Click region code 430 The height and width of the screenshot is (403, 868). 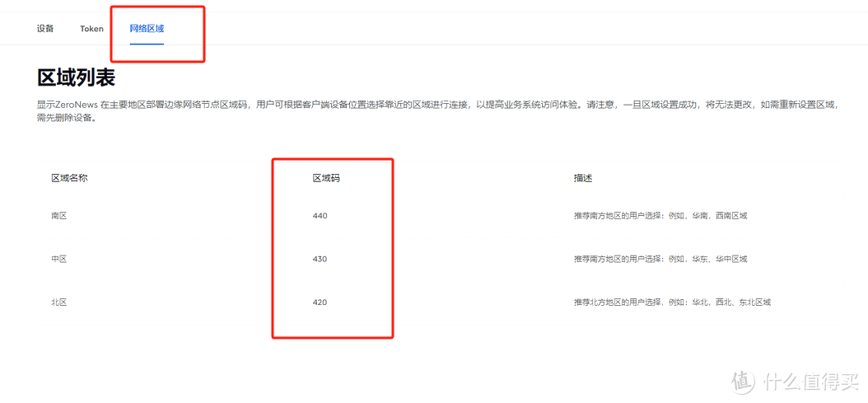[320, 259]
